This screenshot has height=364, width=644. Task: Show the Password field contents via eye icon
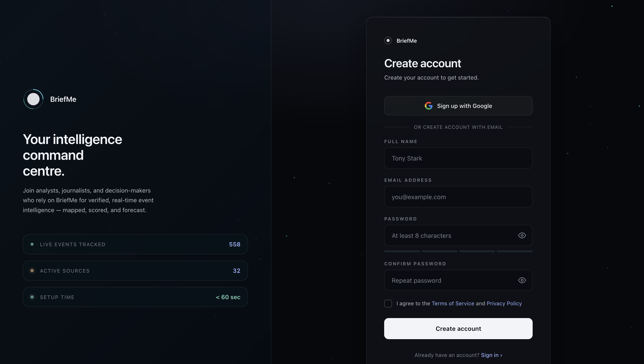click(x=522, y=235)
